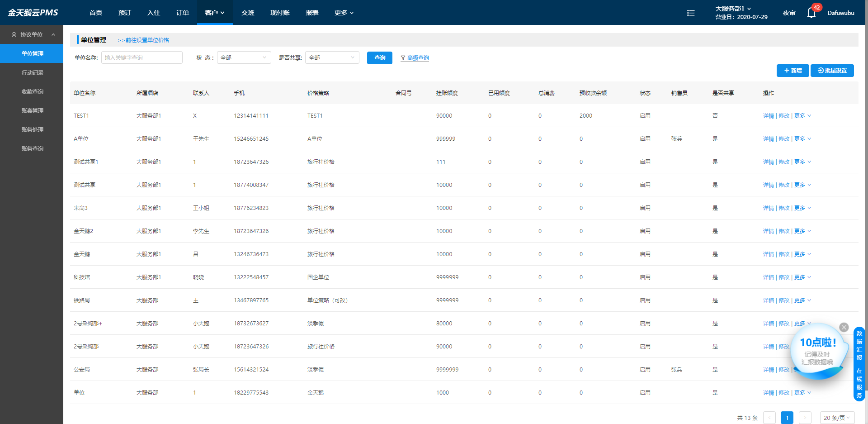Click the 新增 plus button
Viewport: 868px width, 424px height.
pyautogui.click(x=793, y=71)
